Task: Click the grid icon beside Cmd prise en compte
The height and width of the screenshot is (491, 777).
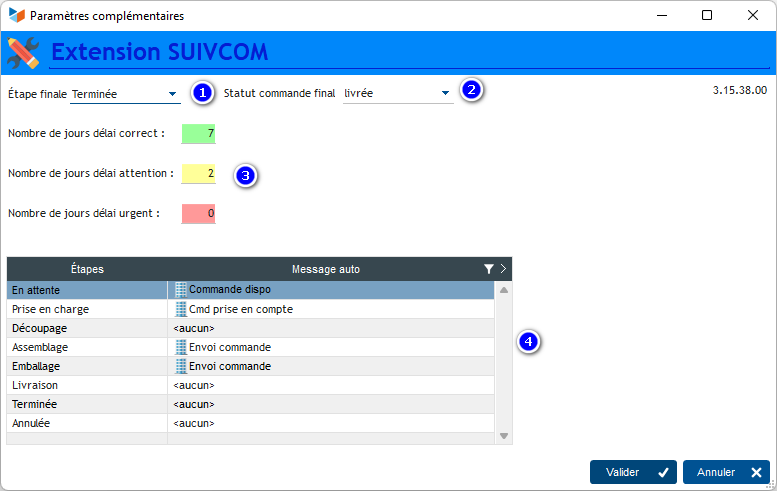Action: point(180,309)
